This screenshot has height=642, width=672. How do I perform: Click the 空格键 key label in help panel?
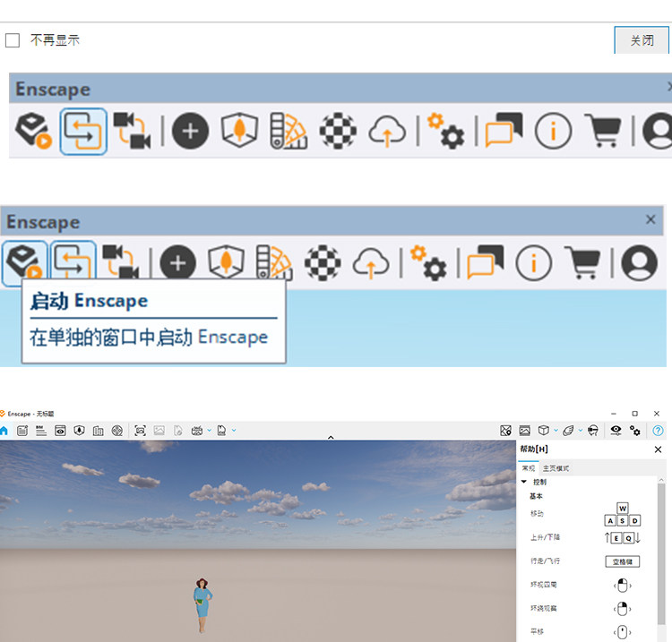[x=623, y=561]
